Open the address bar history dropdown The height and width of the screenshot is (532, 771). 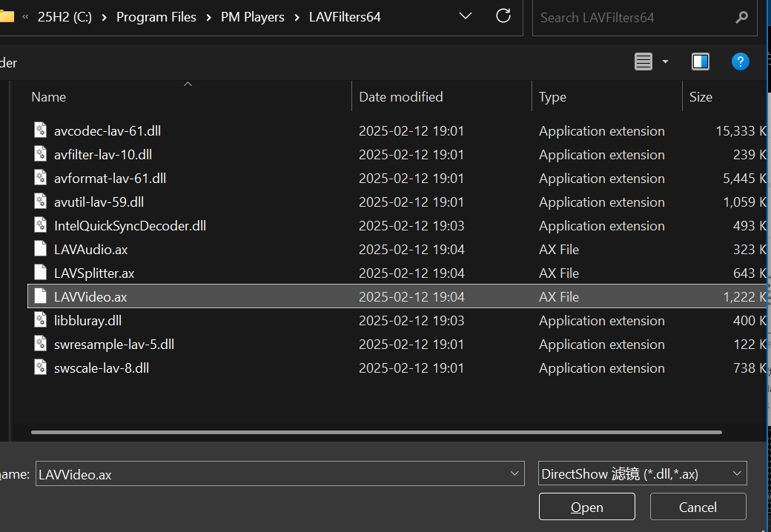(465, 16)
